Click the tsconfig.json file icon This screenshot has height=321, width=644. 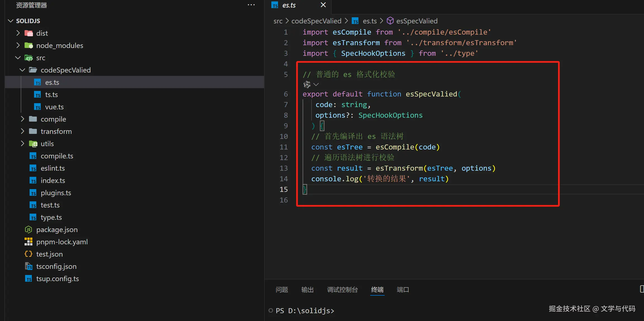tap(28, 266)
